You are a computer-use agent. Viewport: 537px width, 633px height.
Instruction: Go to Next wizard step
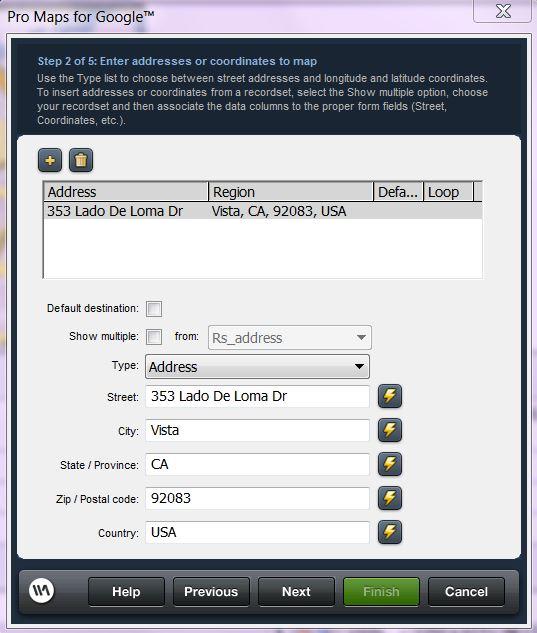tap(296, 592)
